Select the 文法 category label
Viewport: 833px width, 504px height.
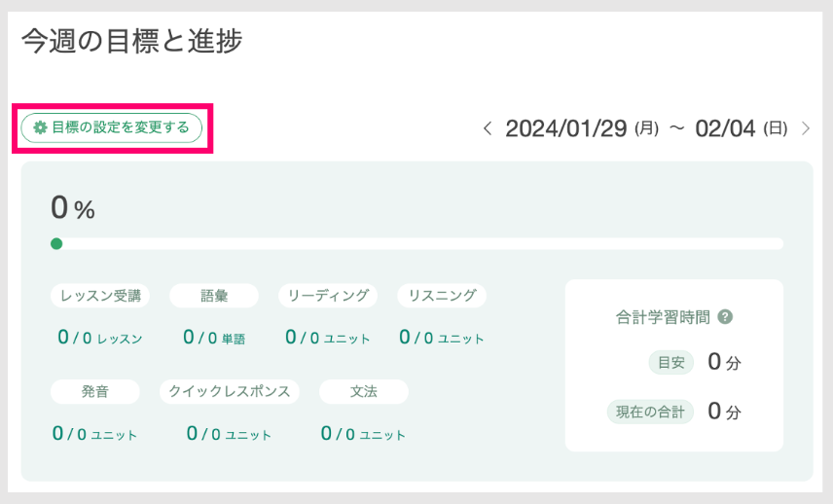click(363, 391)
